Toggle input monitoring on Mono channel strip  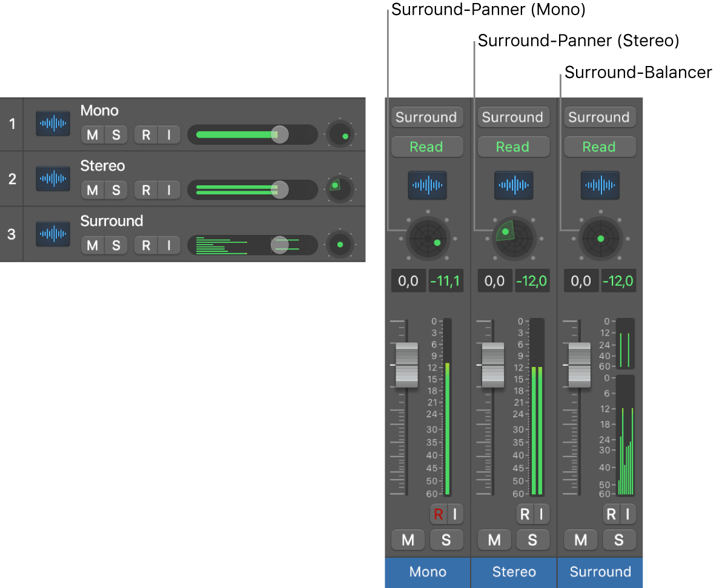455,514
